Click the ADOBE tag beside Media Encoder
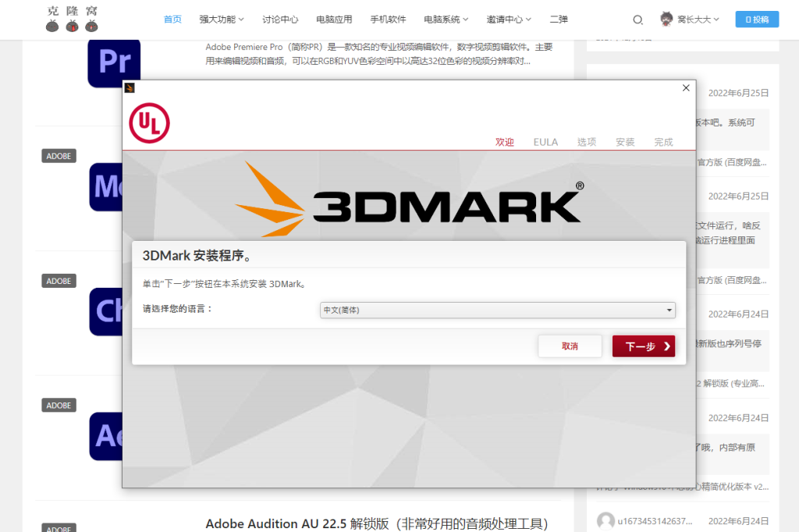Image resolution: width=799 pixels, height=532 pixels. [59, 156]
